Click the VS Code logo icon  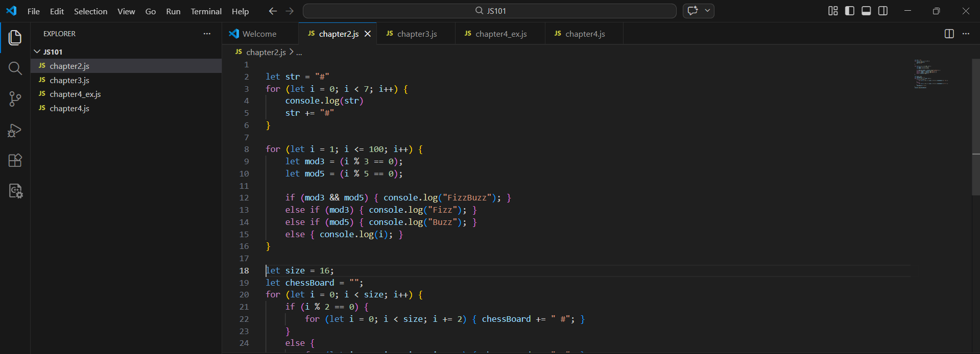pos(11,11)
